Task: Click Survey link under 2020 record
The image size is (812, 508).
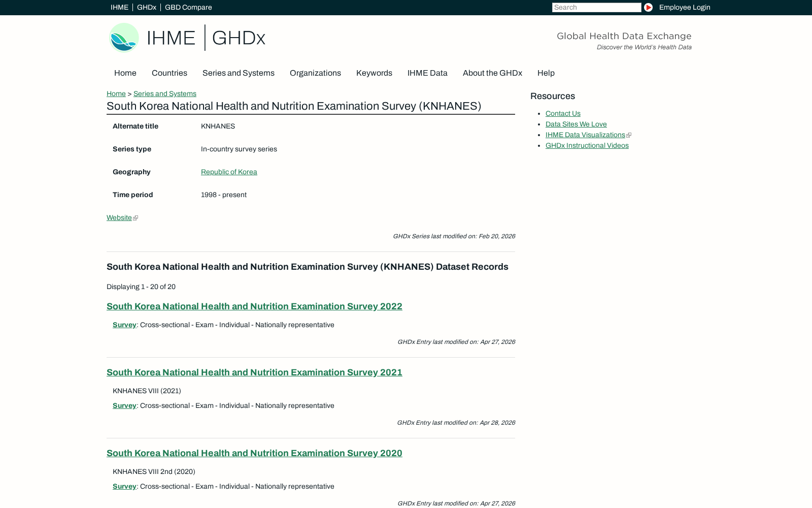Action: tap(124, 486)
